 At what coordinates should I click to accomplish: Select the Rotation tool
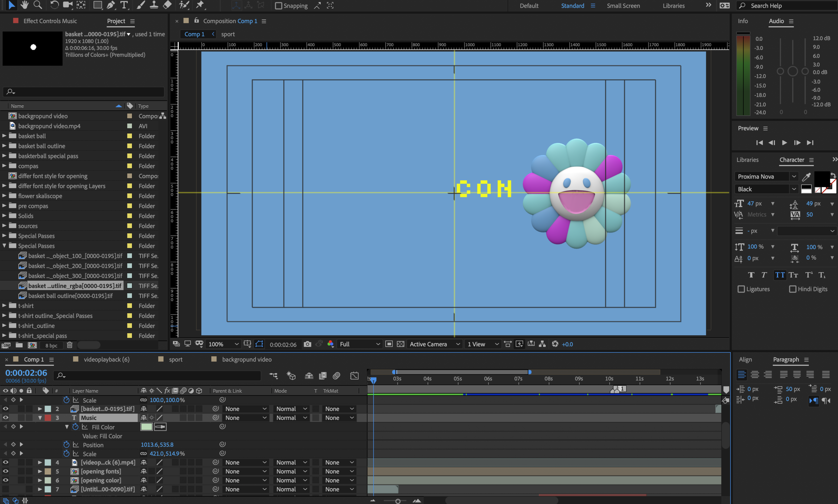point(54,5)
